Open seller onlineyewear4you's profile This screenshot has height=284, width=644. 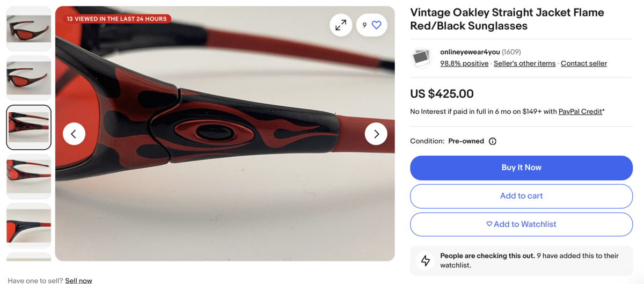coord(470,52)
